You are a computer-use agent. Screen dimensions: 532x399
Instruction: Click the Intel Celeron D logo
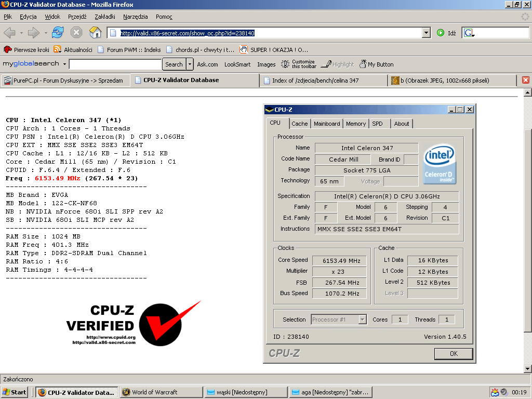click(x=440, y=164)
